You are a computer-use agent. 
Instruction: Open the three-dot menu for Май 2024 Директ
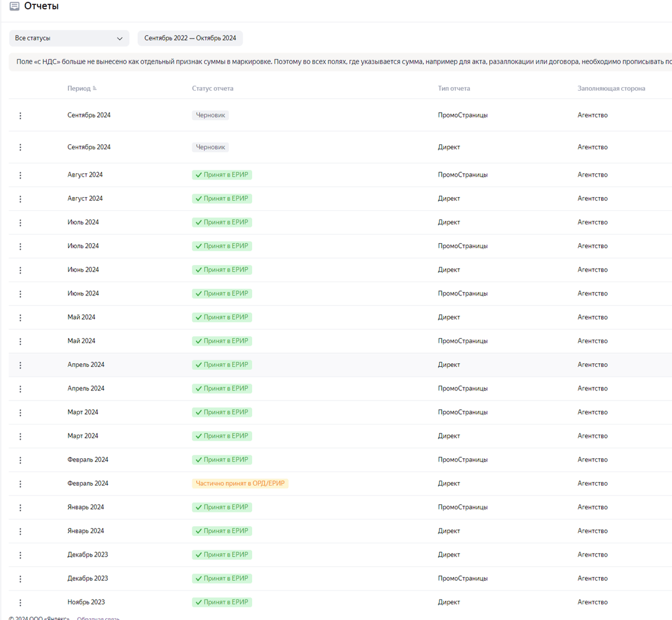(x=20, y=318)
